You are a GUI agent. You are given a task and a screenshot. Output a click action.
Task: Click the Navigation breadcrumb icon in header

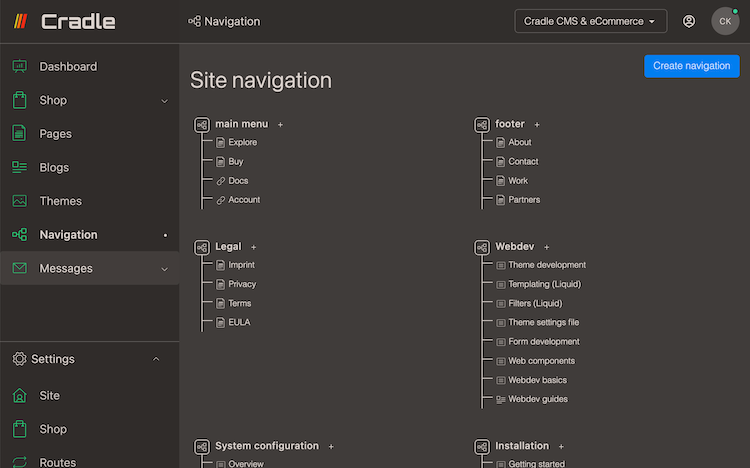[194, 21]
